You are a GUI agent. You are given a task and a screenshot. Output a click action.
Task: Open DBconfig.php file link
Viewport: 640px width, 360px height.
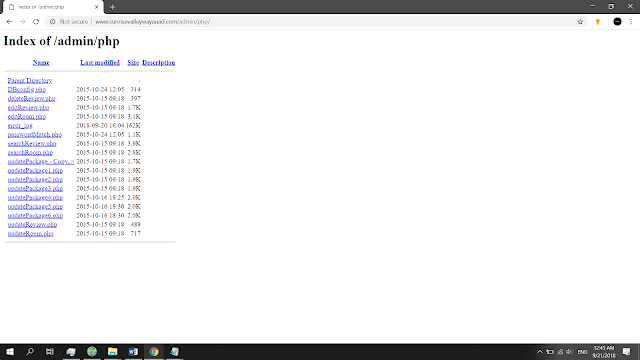point(27,89)
